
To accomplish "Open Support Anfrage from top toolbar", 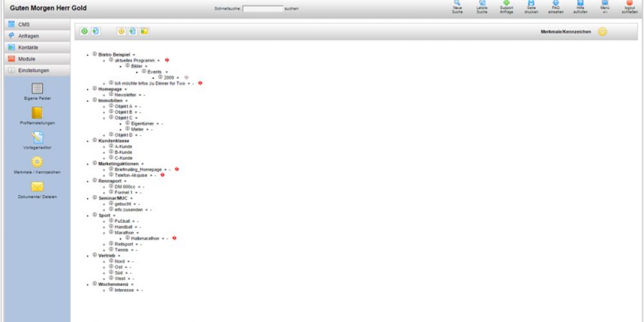I will pyautogui.click(x=506, y=4).
